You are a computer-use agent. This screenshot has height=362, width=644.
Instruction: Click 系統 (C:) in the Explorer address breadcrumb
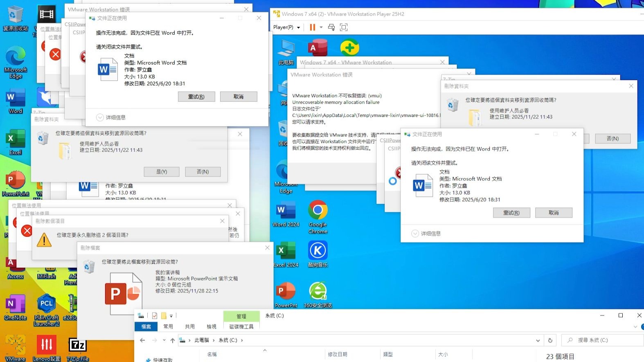coord(228,340)
